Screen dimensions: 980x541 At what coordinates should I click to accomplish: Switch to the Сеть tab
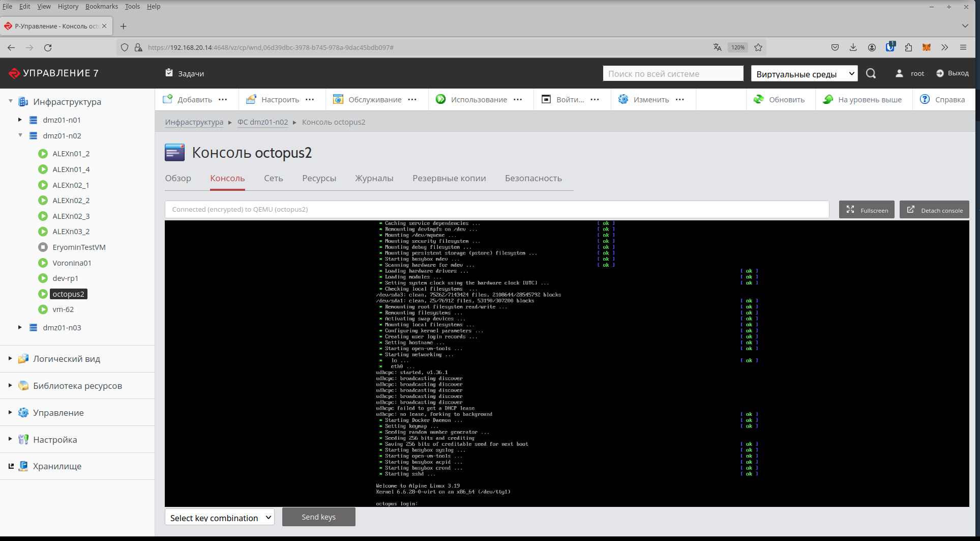click(x=273, y=178)
